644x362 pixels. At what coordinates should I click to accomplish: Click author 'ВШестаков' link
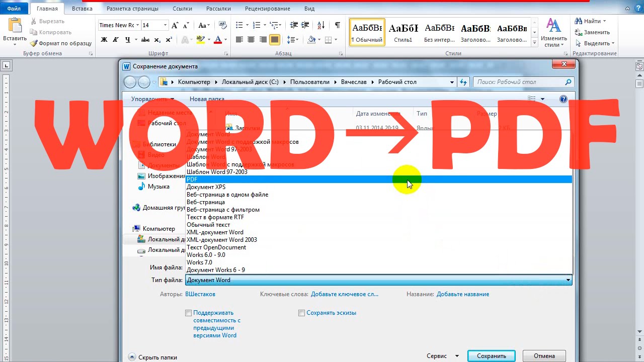[x=200, y=294]
